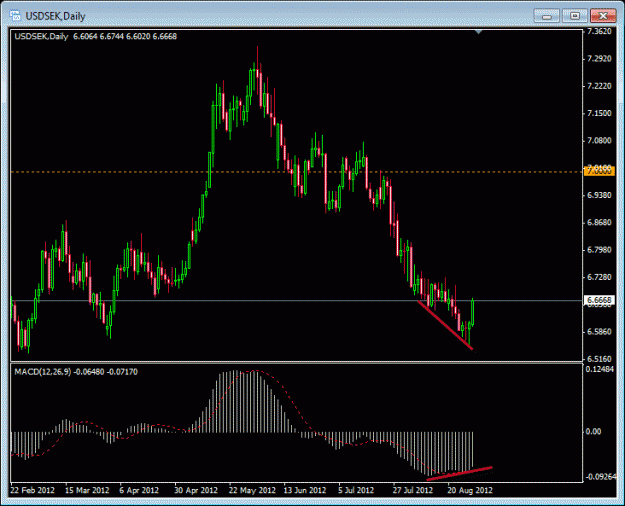The image size is (625, 506).
Task: Click the 0.00 MACD zero level label
Action: [594, 431]
